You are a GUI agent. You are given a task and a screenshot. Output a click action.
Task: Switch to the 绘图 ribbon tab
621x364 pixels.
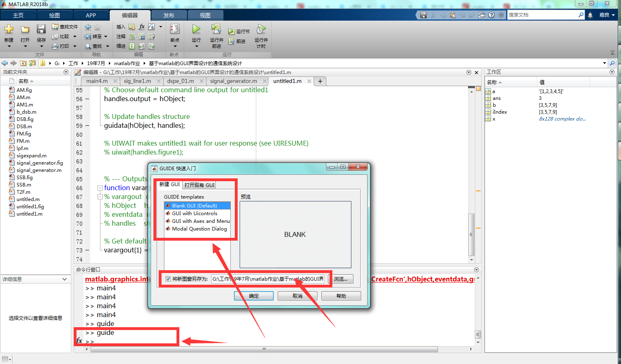(55, 15)
